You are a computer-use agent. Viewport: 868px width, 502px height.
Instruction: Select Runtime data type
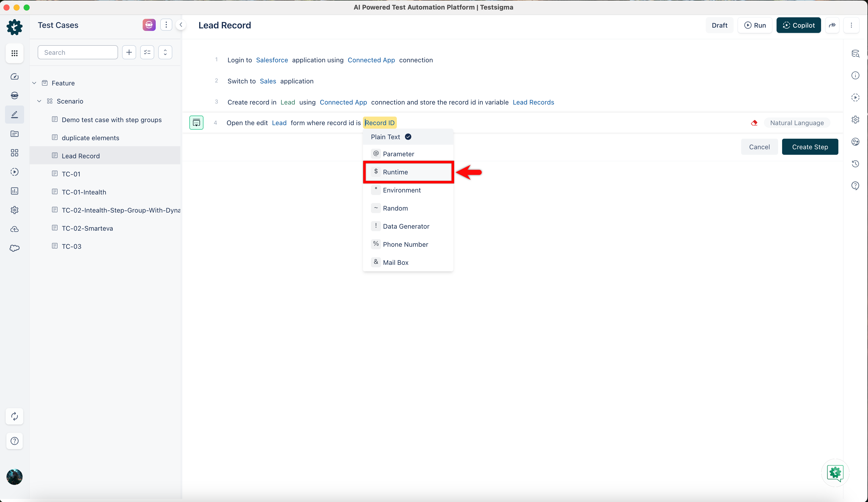(408, 172)
